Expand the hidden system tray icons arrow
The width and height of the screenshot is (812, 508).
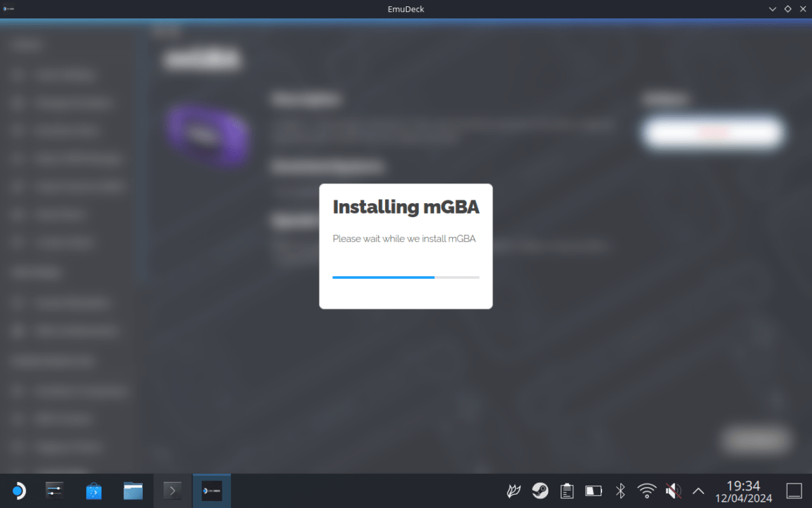(698, 491)
